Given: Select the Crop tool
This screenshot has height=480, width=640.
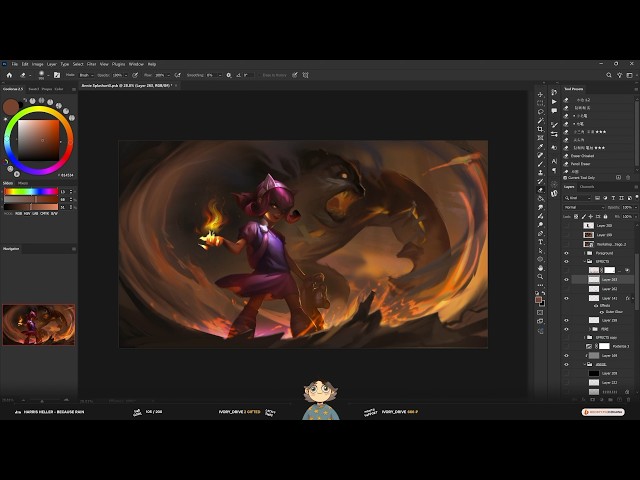Looking at the screenshot, I should (540, 129).
